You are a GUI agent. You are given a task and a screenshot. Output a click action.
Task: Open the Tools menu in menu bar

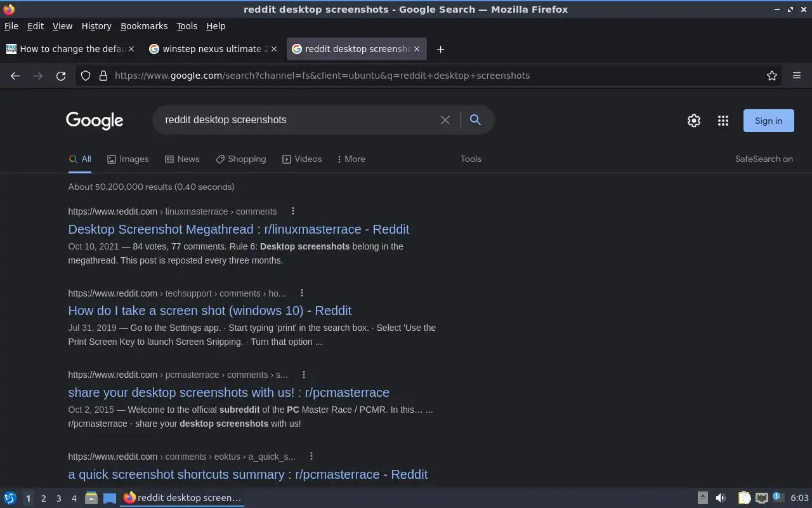tap(187, 26)
